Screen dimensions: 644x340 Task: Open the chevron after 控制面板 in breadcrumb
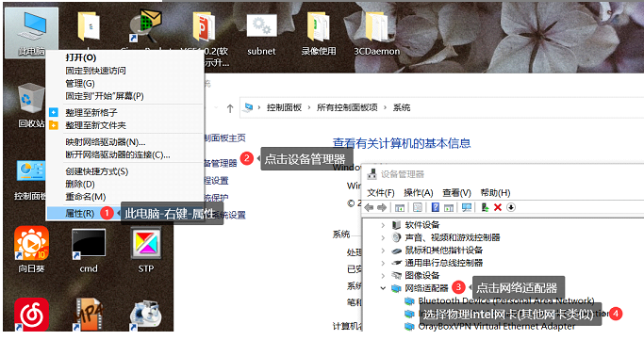[x=309, y=108]
